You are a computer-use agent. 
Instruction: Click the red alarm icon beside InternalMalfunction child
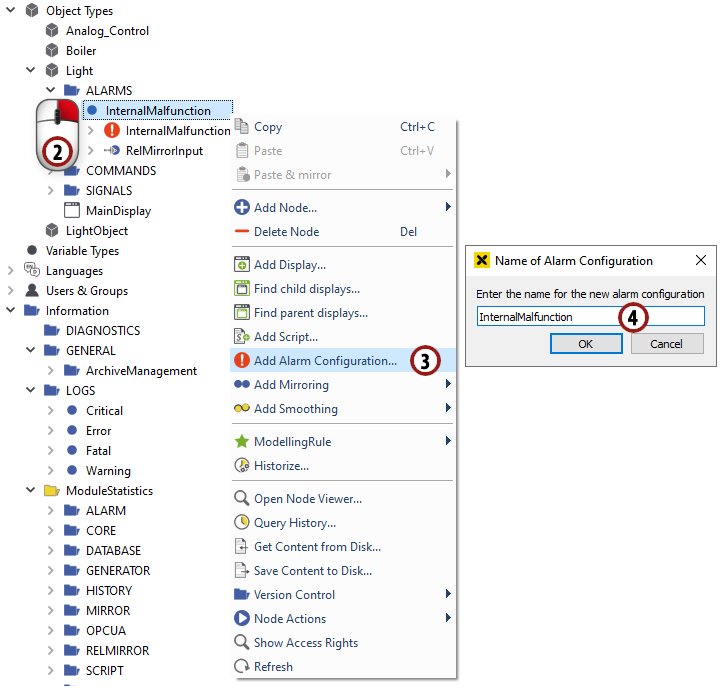coord(112,131)
